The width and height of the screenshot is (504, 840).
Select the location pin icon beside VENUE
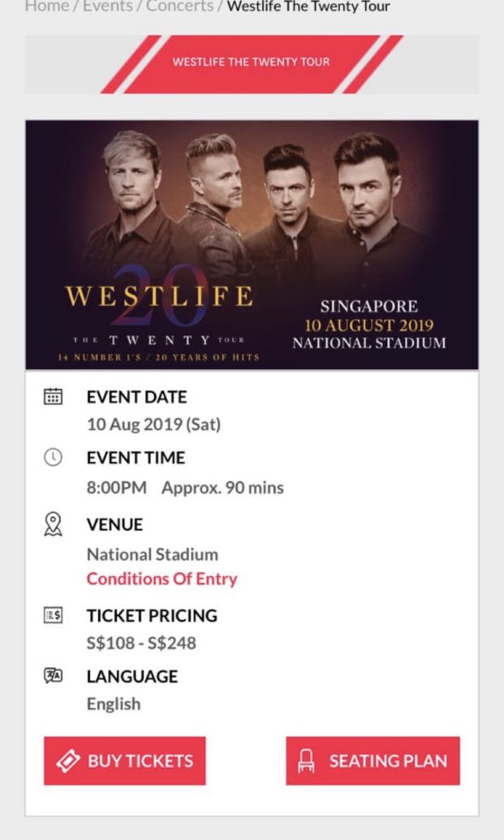[53, 524]
